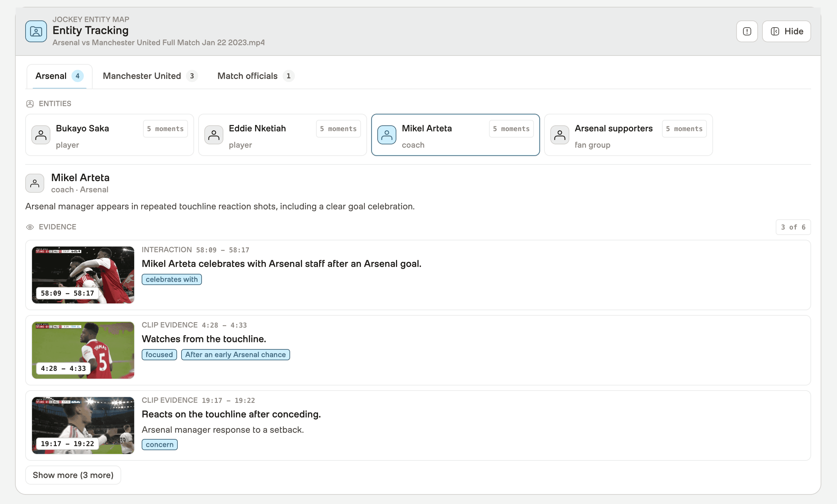837x504 pixels.
Task: Click the 'coach · Arsenal' subtitle
Action: click(80, 190)
